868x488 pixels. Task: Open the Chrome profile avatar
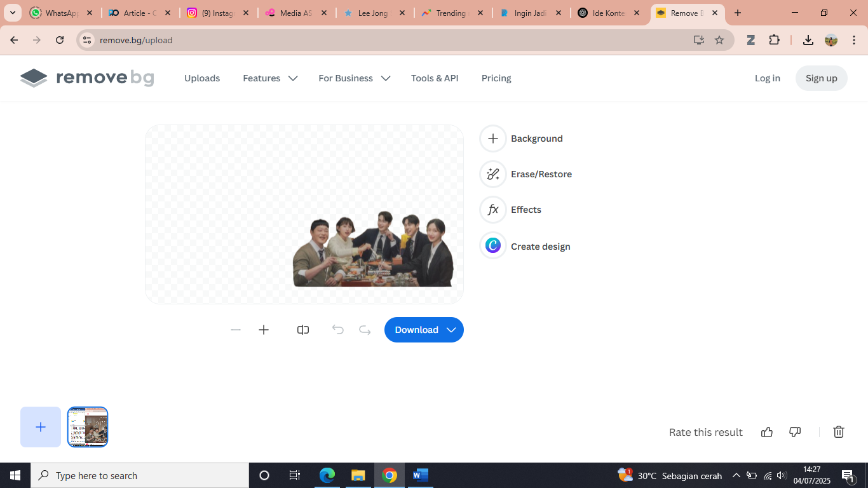tap(831, 40)
